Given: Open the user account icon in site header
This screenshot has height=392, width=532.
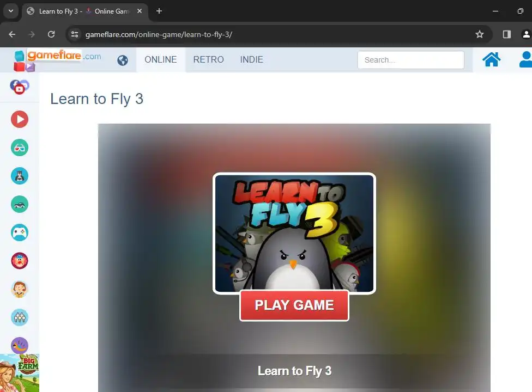Looking at the screenshot, I should point(526,60).
